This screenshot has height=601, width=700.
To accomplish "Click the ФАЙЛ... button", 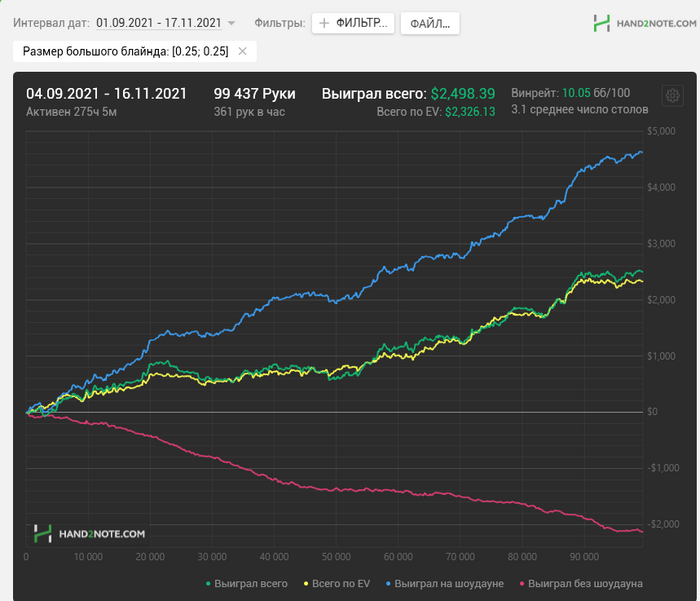I will click(x=430, y=23).
